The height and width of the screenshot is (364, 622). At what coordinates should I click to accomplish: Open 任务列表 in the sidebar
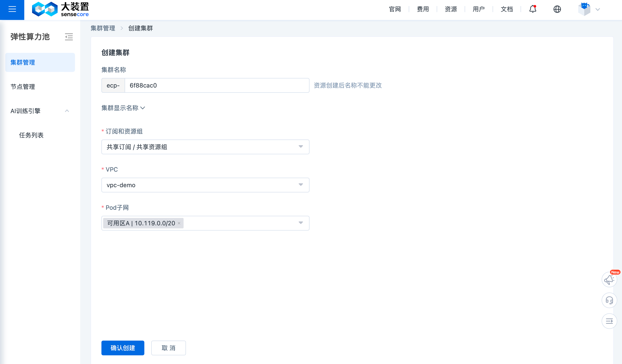click(x=31, y=135)
